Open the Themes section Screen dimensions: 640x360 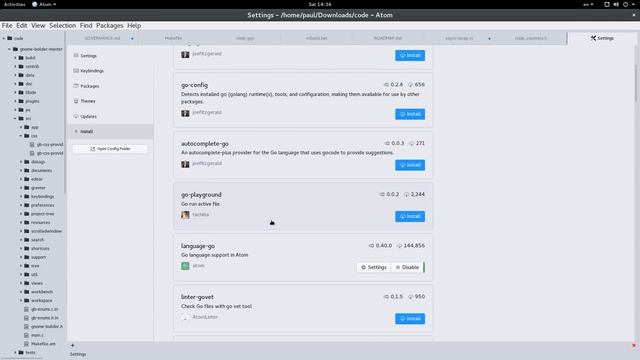pyautogui.click(x=110, y=101)
